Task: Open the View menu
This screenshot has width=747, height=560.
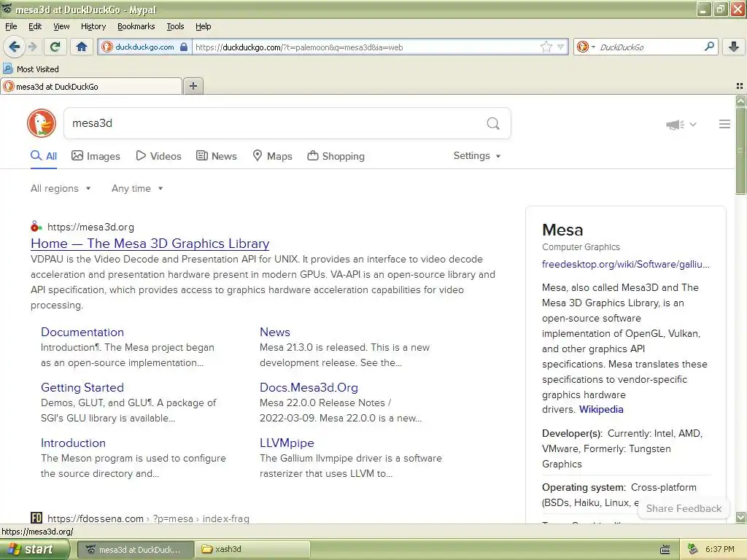Action: (61, 26)
